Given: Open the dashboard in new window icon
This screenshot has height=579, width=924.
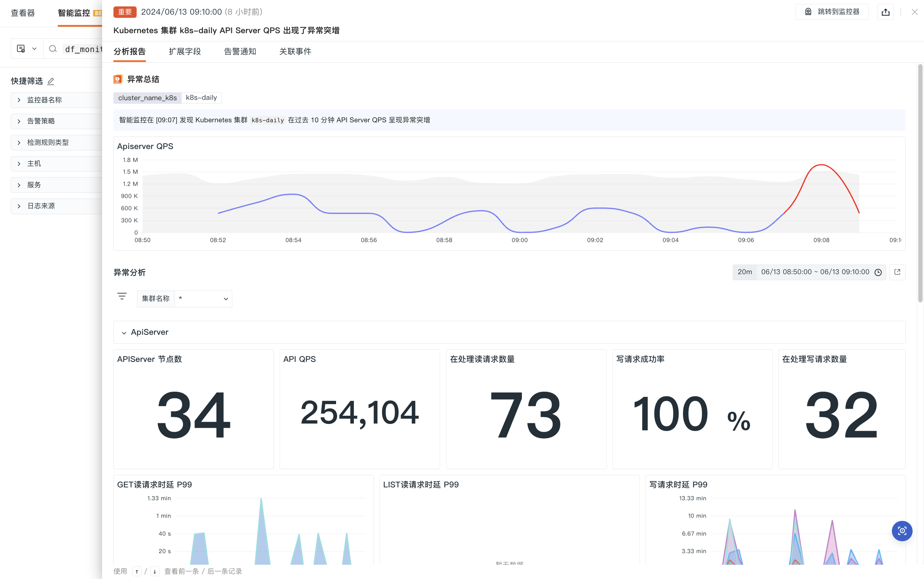Looking at the screenshot, I should 897,272.
